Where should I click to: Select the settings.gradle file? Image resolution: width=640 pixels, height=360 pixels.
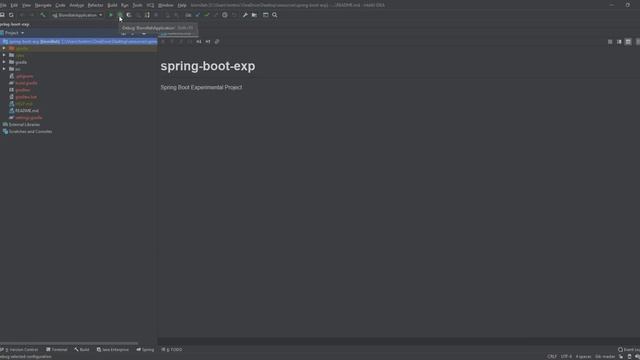(x=29, y=118)
